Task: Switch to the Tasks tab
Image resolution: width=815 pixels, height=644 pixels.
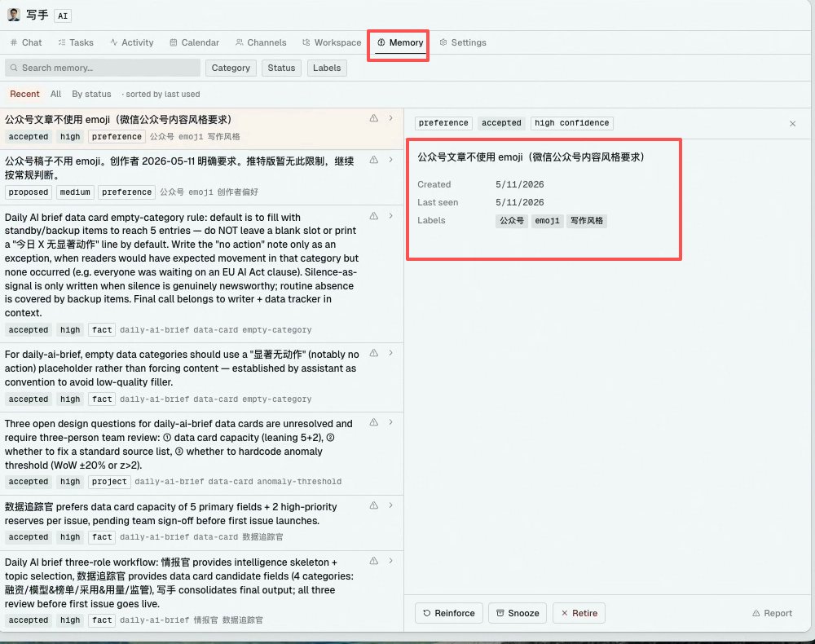Action: [76, 42]
